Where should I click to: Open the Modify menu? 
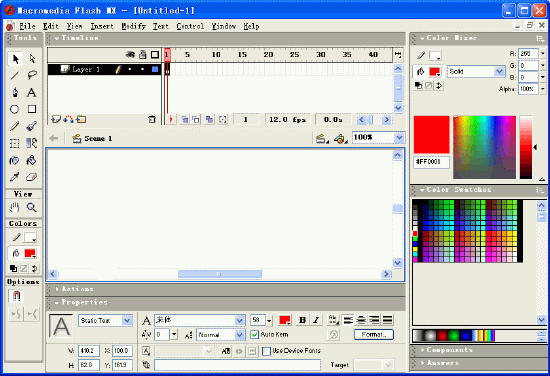click(x=134, y=26)
